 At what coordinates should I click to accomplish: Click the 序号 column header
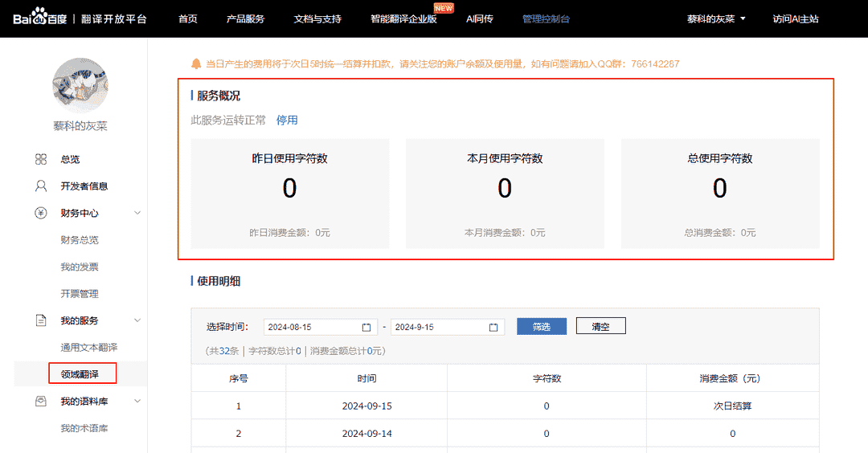click(x=239, y=378)
